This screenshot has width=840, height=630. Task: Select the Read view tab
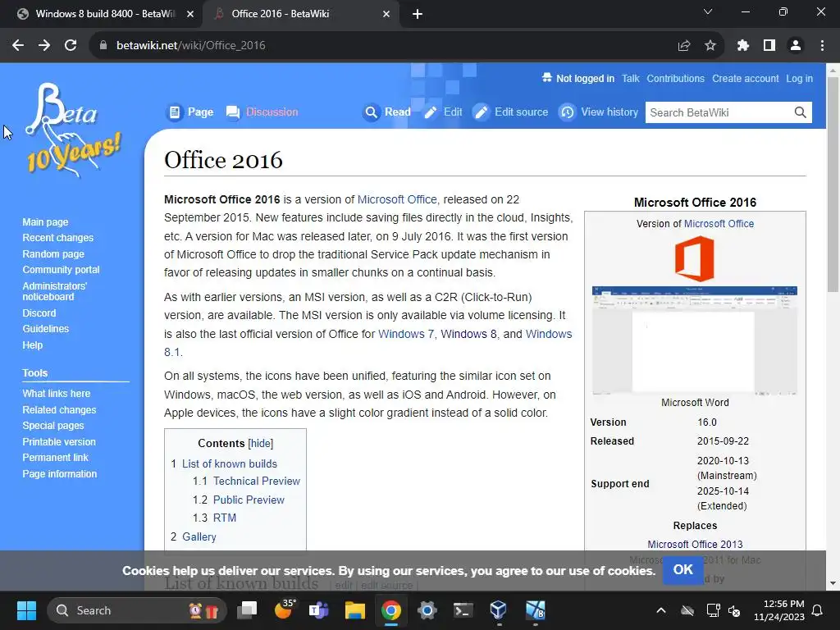[x=387, y=112]
